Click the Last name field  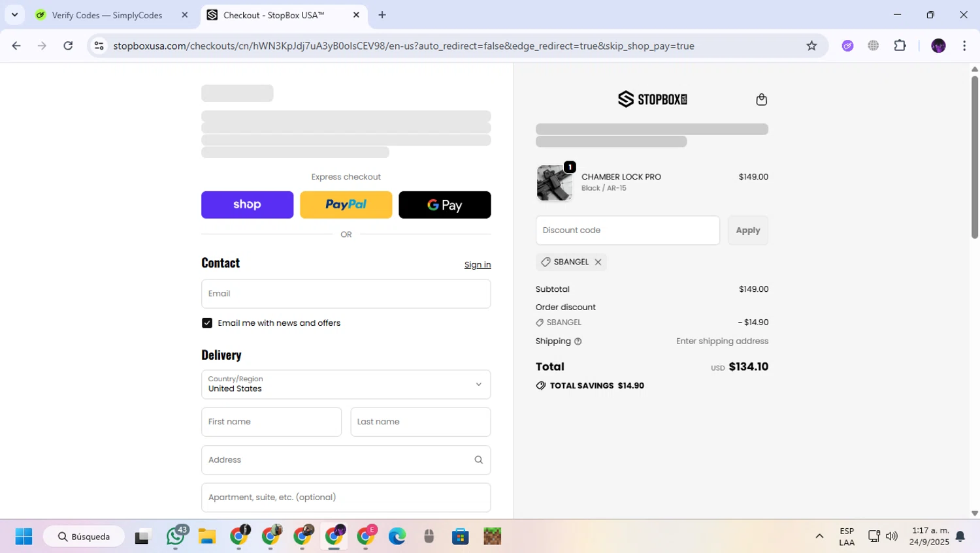(x=420, y=422)
